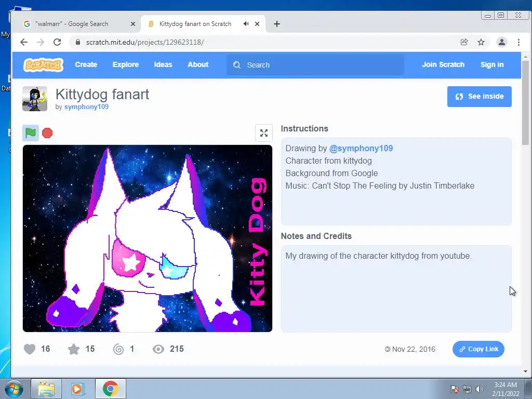Click the "Kittydog fanart" project title

point(102,95)
